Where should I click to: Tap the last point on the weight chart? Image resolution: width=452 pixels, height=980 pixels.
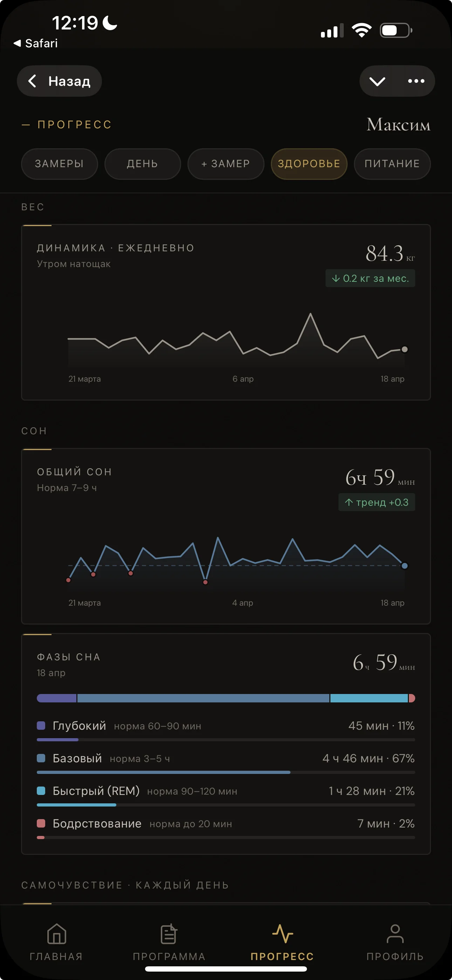click(x=404, y=349)
